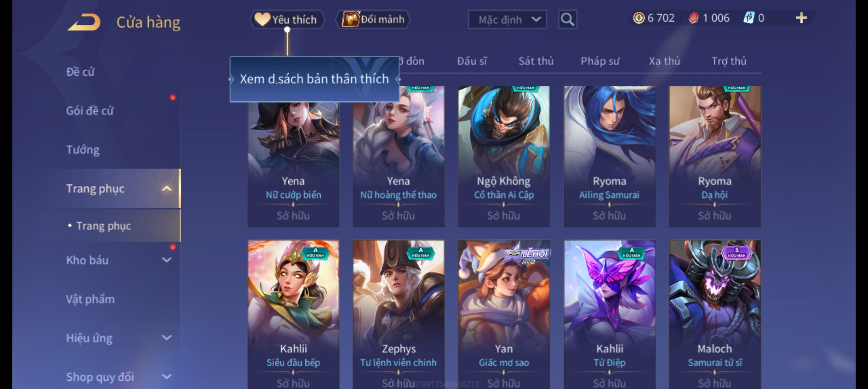
Task: Tap the red ruby currency icon
Action: click(x=693, y=18)
